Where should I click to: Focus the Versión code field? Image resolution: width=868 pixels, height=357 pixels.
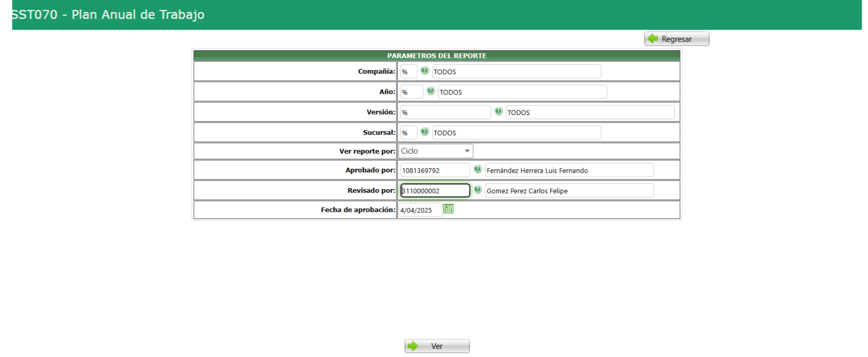pos(445,112)
